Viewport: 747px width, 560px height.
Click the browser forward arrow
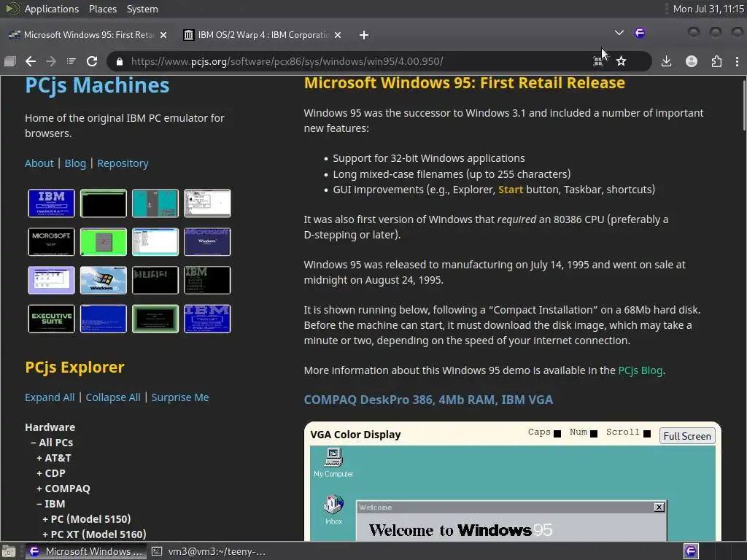(x=51, y=61)
